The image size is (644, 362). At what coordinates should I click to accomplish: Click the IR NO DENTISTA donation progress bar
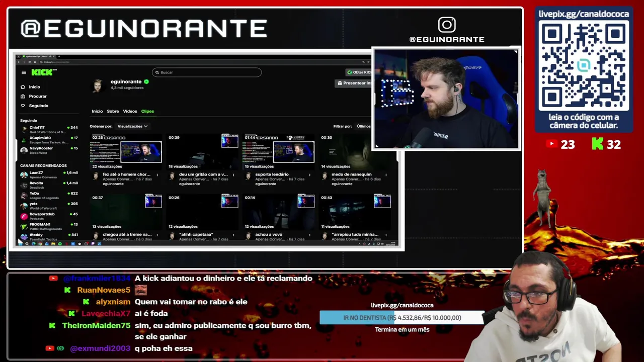pos(403,318)
